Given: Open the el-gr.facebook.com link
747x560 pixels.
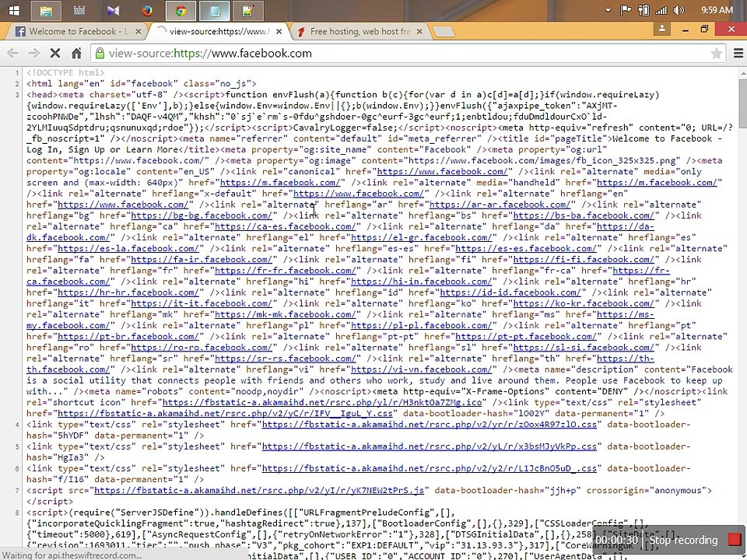Looking at the screenshot, I should [421, 237].
